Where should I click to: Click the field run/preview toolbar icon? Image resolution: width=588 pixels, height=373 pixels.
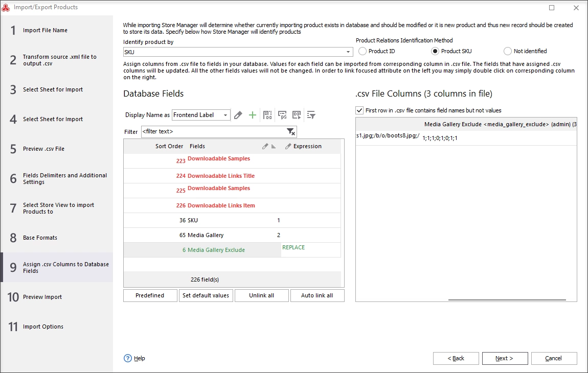[x=297, y=115]
